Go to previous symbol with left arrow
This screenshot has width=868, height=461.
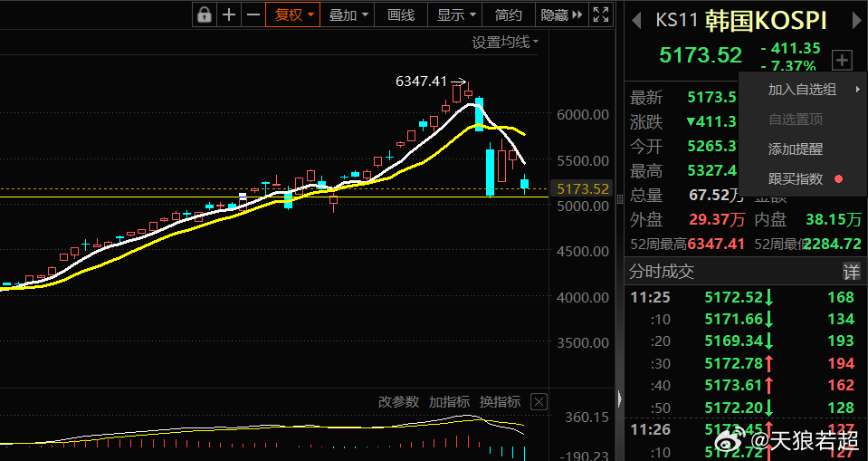636,21
